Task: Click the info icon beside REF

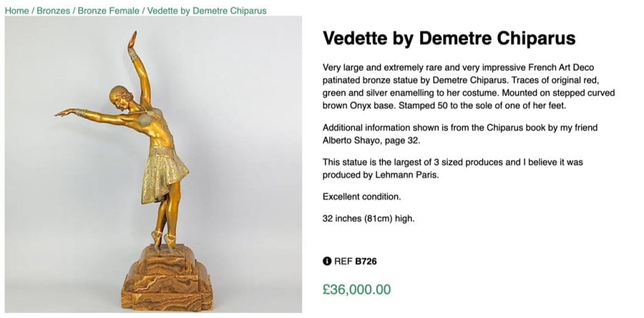Action: tap(327, 261)
